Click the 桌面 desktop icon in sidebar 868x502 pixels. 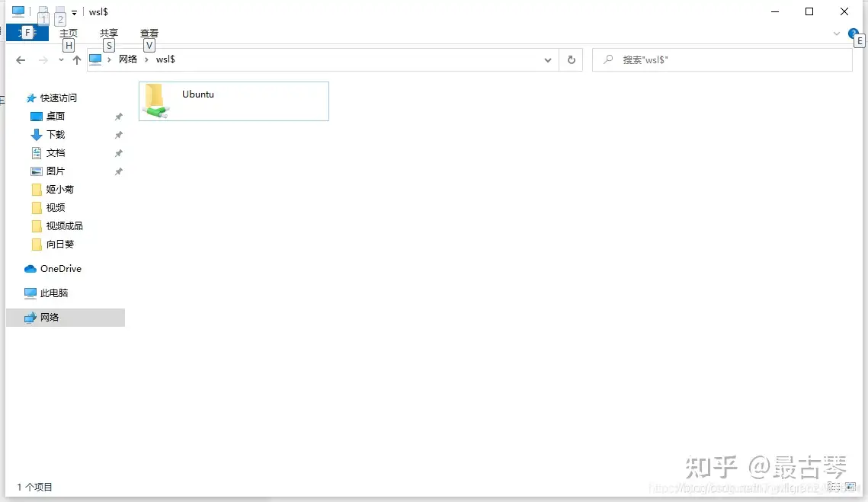click(x=36, y=117)
